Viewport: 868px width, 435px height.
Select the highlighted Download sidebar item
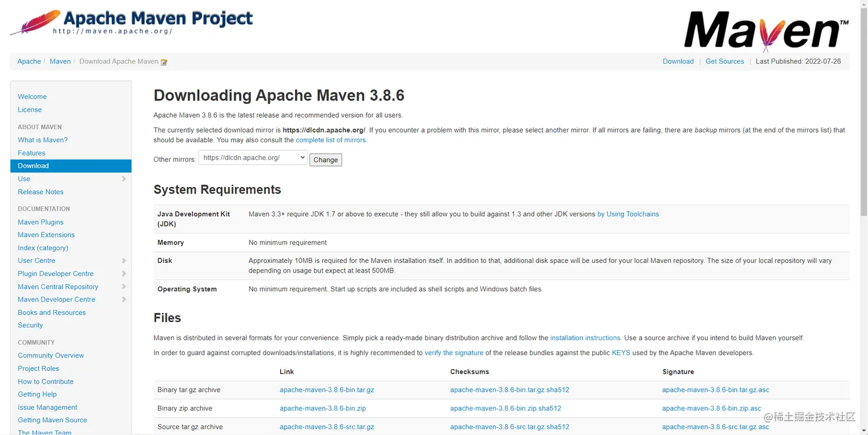point(71,166)
